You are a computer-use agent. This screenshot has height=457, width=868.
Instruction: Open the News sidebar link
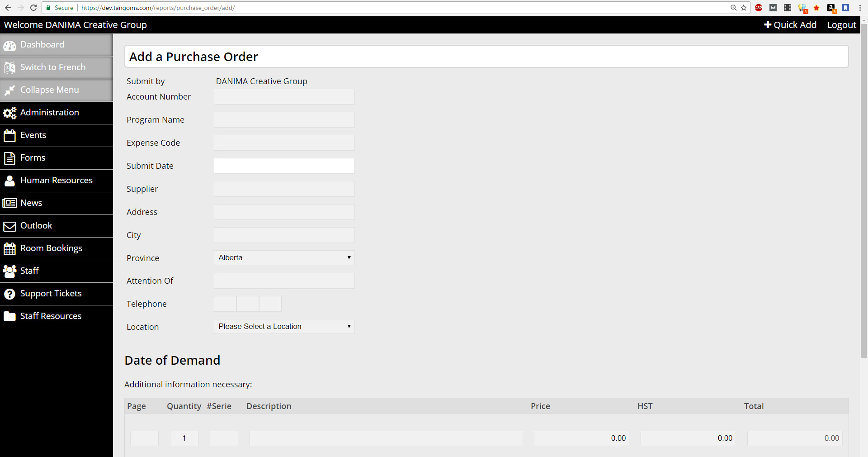(x=57, y=203)
